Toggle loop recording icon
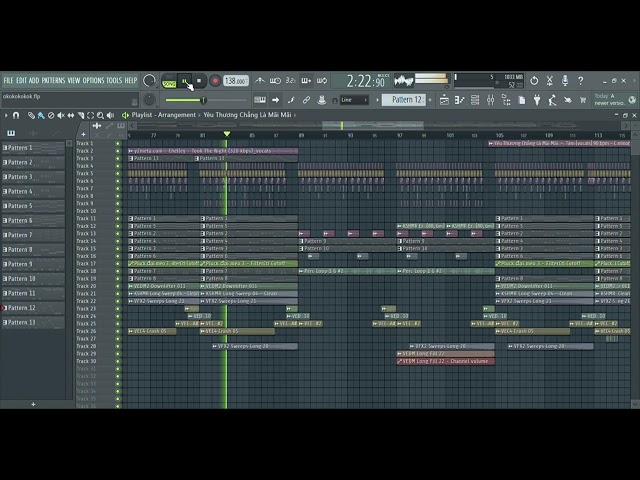This screenshot has height=480, width=640. tap(322, 81)
